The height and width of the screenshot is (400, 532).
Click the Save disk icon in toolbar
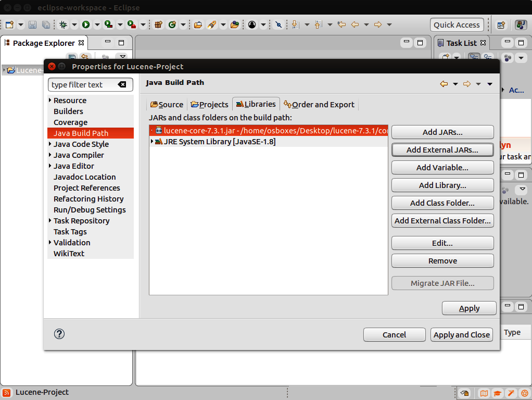[x=32, y=24]
